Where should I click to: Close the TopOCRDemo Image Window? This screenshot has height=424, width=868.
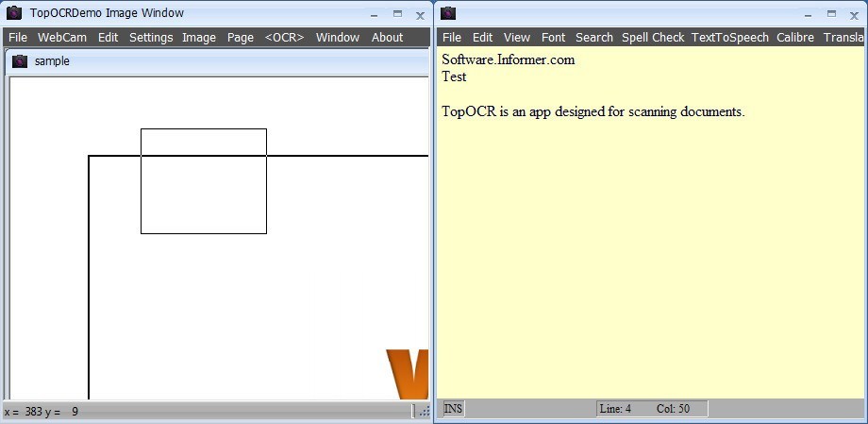(x=420, y=15)
